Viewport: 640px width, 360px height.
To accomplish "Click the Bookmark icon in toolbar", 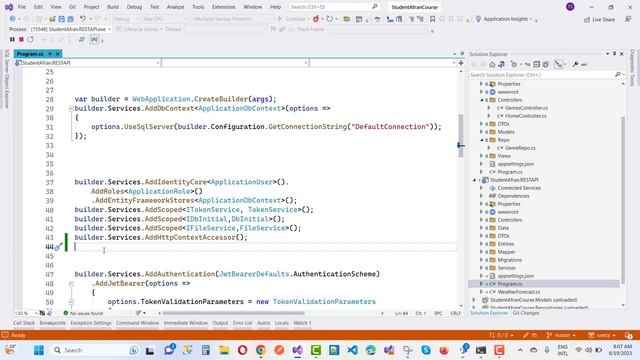I will click(432, 19).
